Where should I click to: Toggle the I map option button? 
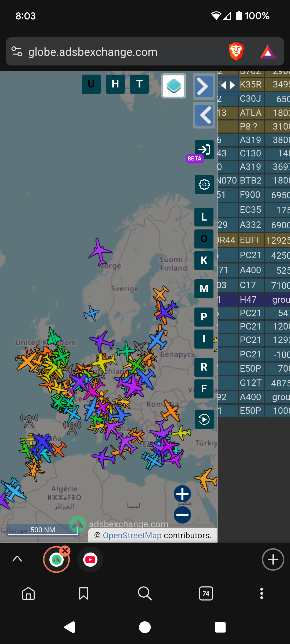[204, 339]
